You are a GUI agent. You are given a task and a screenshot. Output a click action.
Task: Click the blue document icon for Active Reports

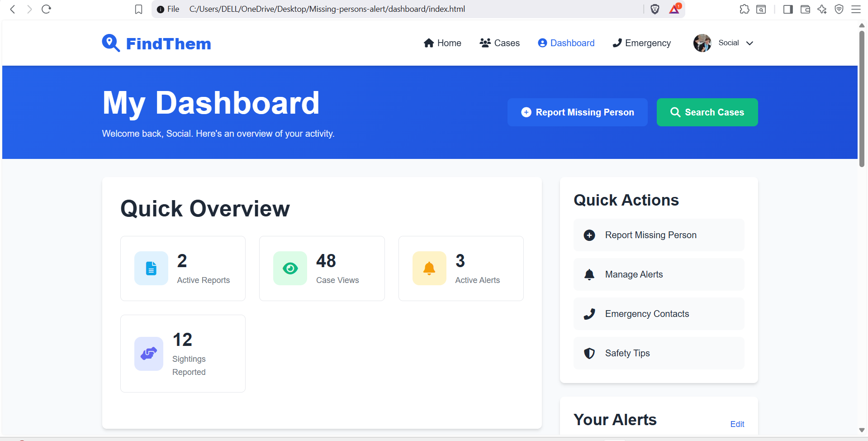tap(151, 268)
